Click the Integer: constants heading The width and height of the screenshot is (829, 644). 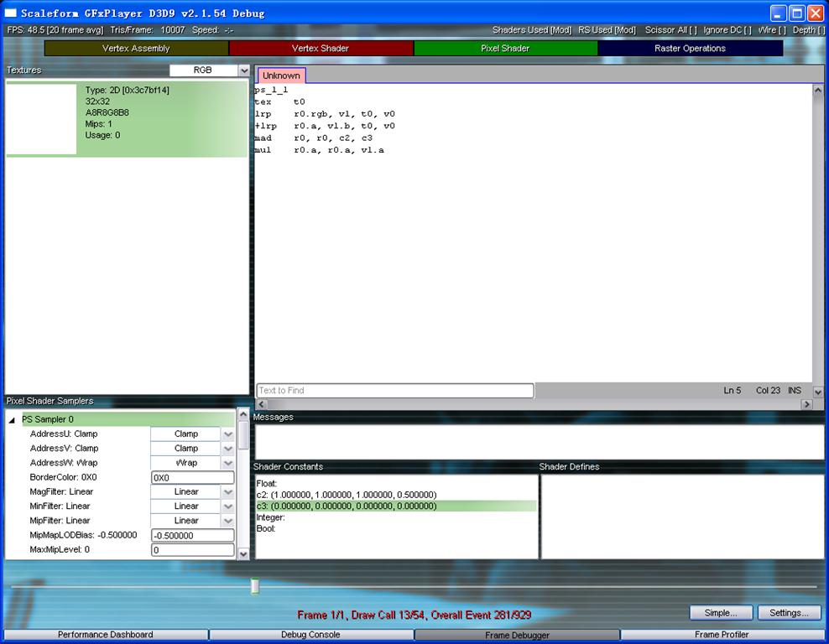270,517
